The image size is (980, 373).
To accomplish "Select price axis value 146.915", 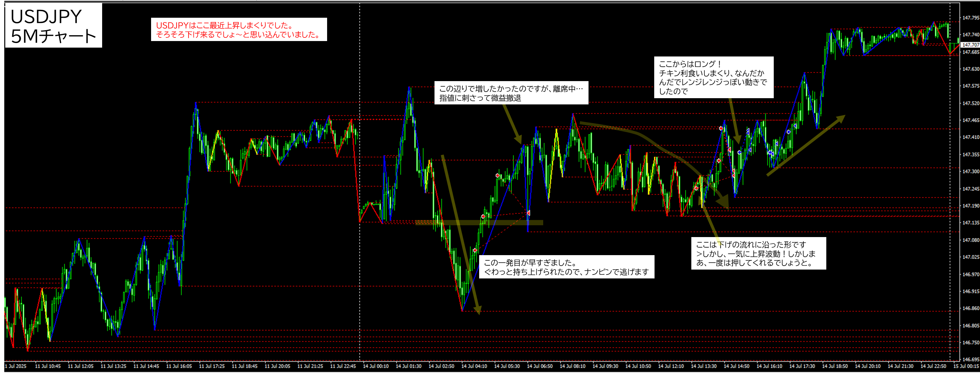I will click(970, 291).
